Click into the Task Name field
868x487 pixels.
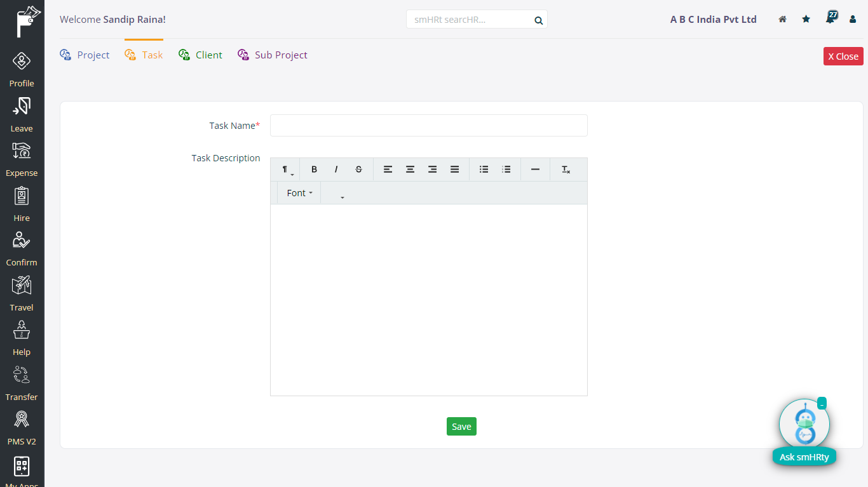(x=428, y=126)
